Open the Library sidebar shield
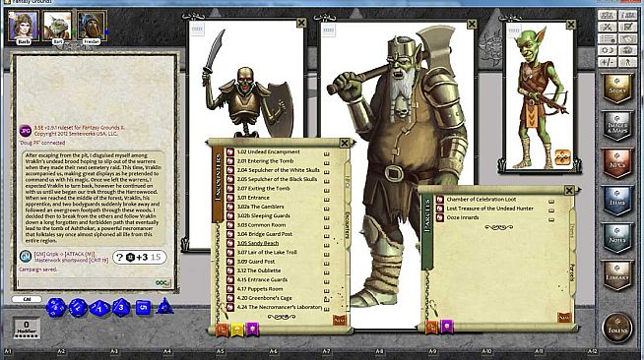Viewport: 644px width, 360px height. point(617,275)
